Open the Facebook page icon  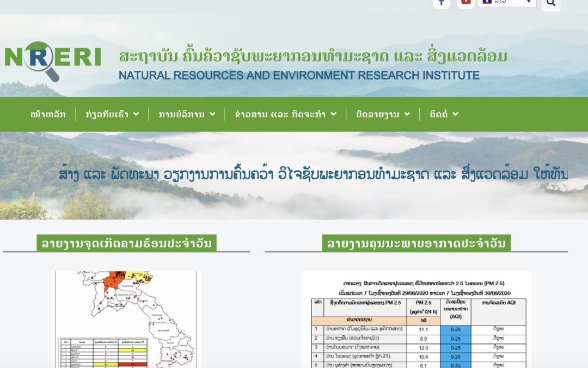[x=442, y=3]
